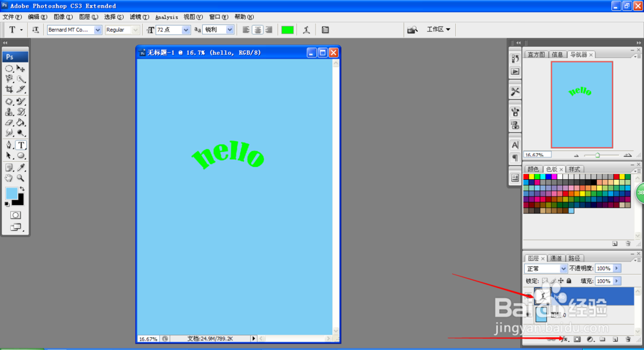
Task: Click the light blue foreground color swatch
Action: [x=12, y=193]
